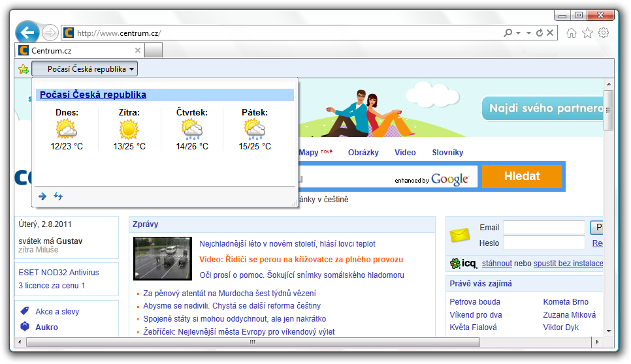Screen dimensions: 631x364
Task: Open the Petrova bouda topic link
Action: tap(475, 302)
